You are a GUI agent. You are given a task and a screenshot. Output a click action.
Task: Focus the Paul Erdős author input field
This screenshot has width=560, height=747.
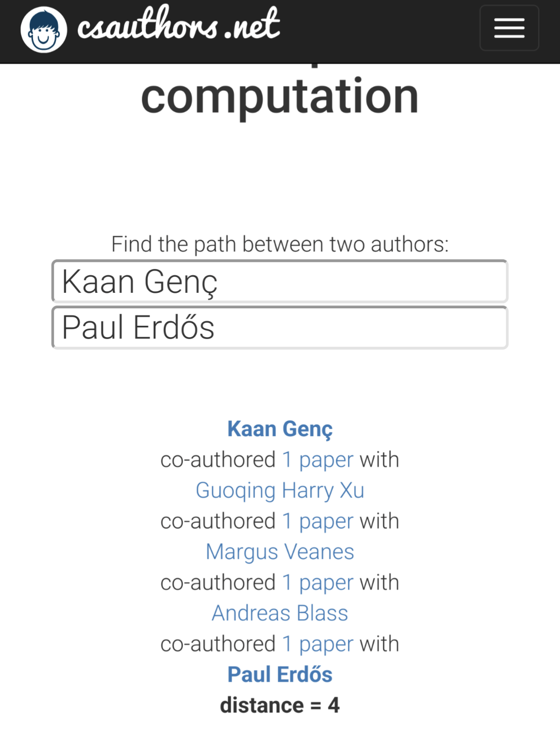click(x=280, y=327)
